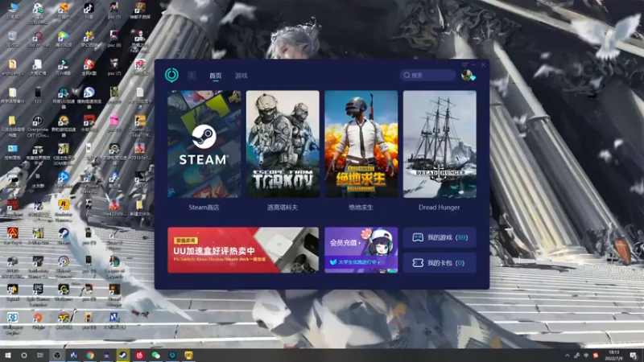
Task: Open the Sogou browser desktop shortcut
Action: point(89,97)
